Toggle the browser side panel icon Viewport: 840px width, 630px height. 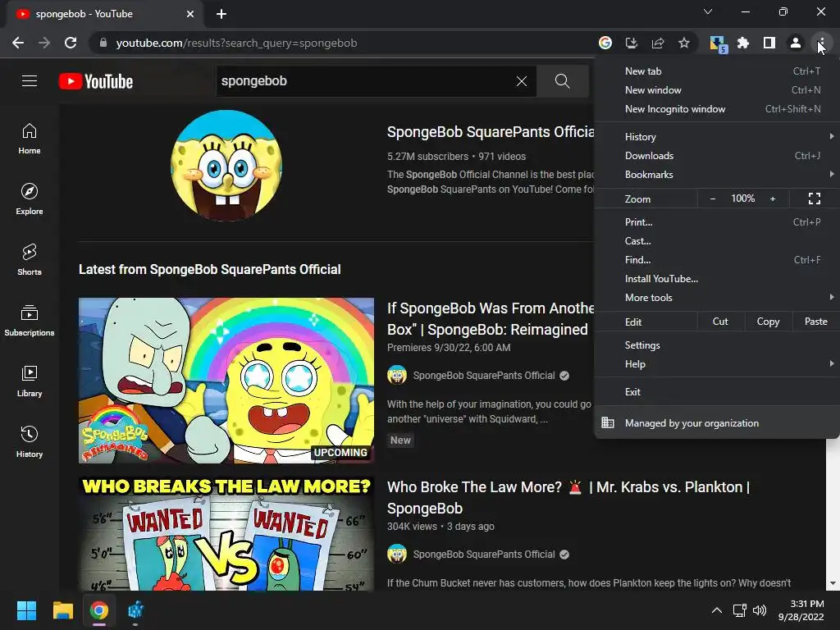[769, 43]
